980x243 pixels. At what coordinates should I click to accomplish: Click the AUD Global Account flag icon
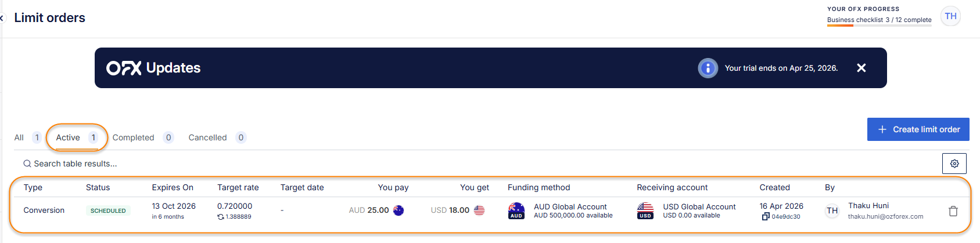(x=516, y=211)
